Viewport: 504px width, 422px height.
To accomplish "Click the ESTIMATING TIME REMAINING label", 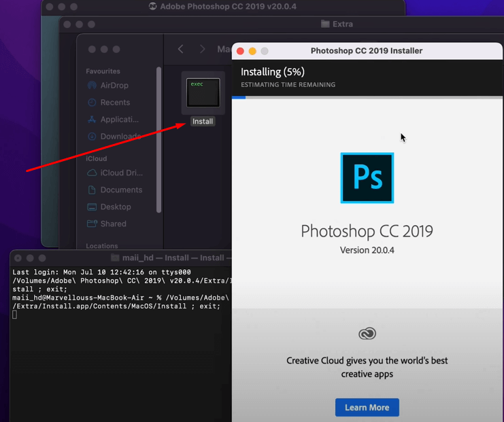I will pyautogui.click(x=288, y=85).
